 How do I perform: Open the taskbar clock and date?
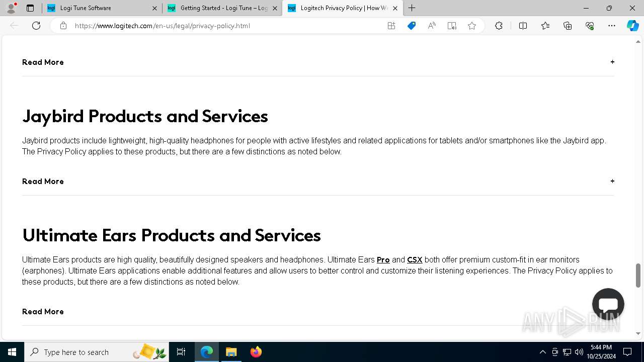602,352
